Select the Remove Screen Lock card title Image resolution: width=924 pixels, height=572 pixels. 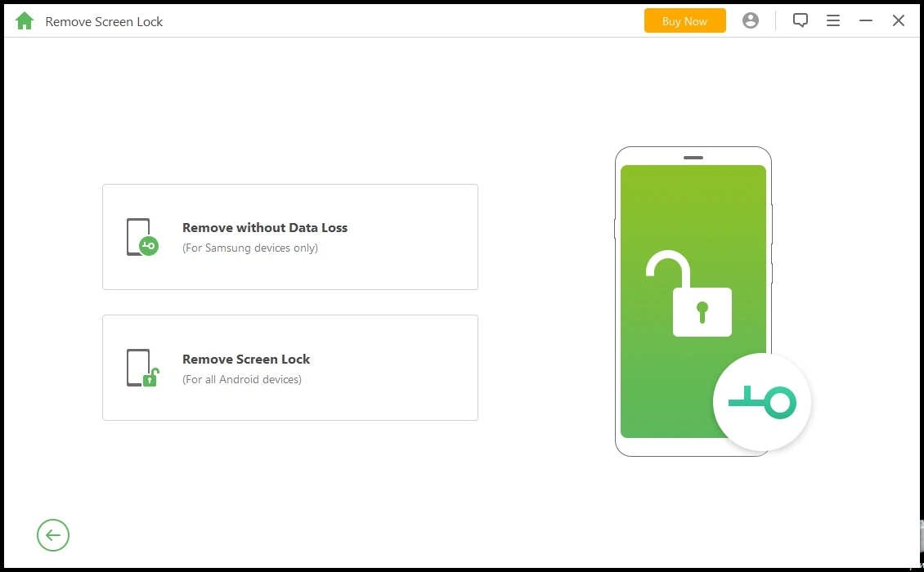click(246, 359)
